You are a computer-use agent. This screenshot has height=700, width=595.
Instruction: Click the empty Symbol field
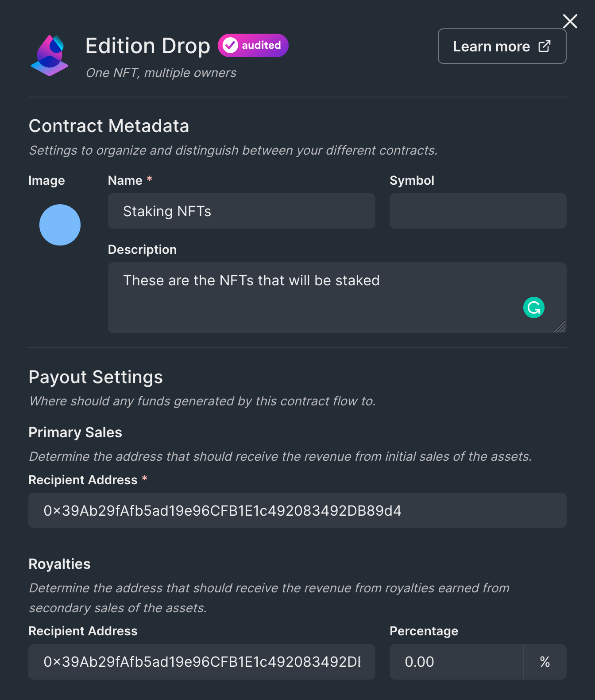pos(477,211)
